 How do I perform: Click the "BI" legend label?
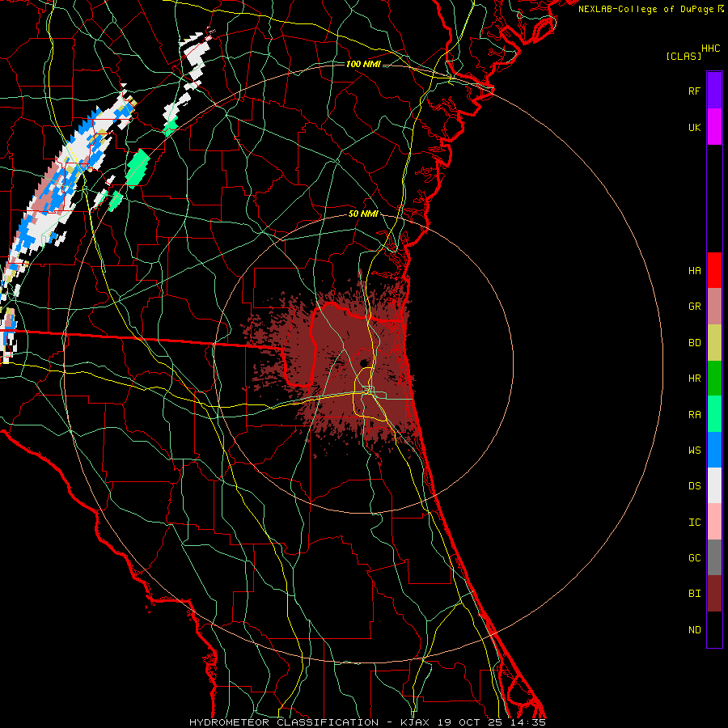tap(694, 594)
